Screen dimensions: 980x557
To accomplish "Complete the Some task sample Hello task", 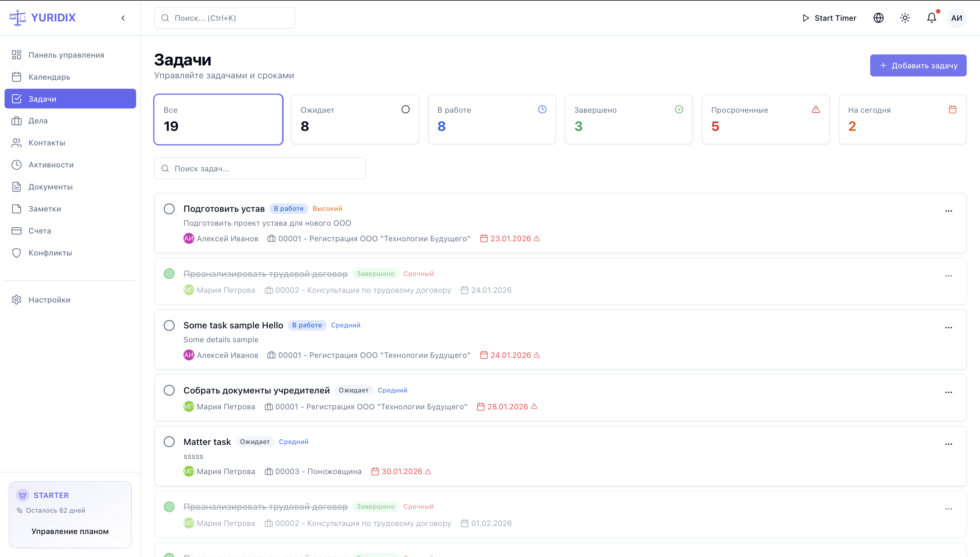I will (x=169, y=325).
